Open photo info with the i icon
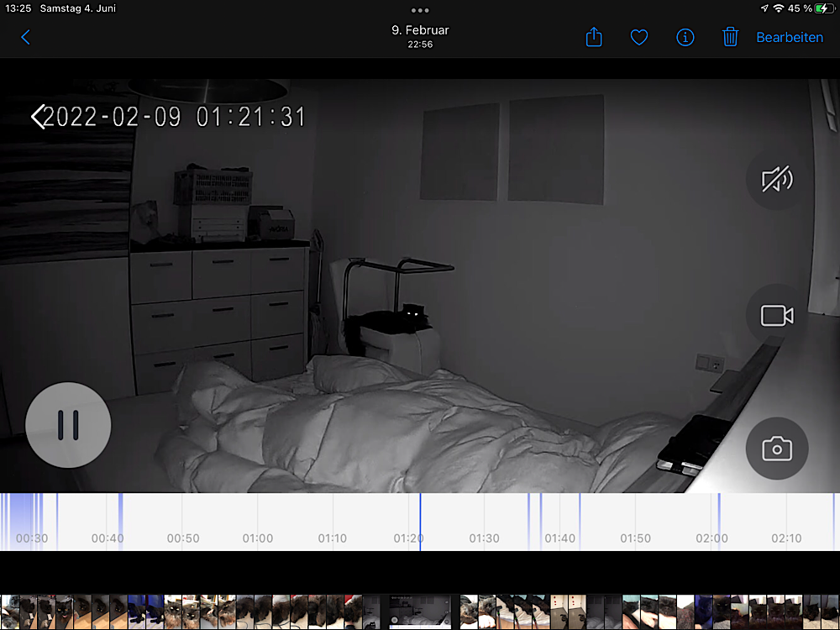This screenshot has width=840, height=630. (x=685, y=37)
